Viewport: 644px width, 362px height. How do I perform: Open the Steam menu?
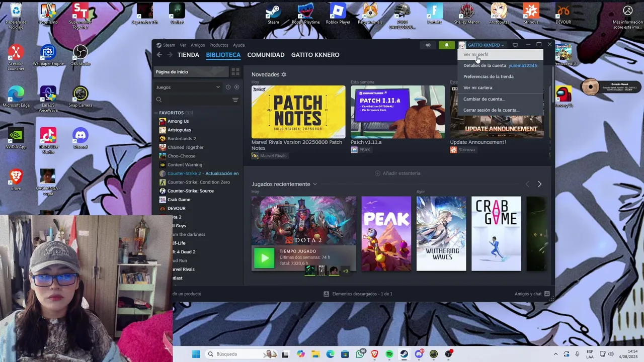[169, 45]
